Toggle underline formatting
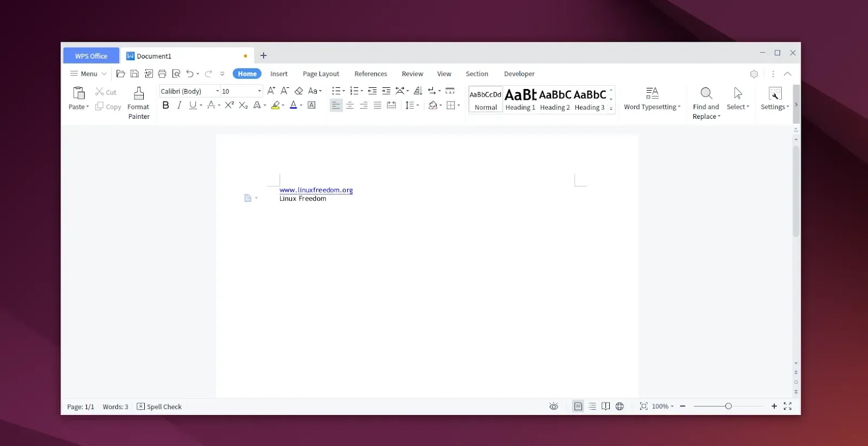The image size is (868, 446). coord(193,105)
